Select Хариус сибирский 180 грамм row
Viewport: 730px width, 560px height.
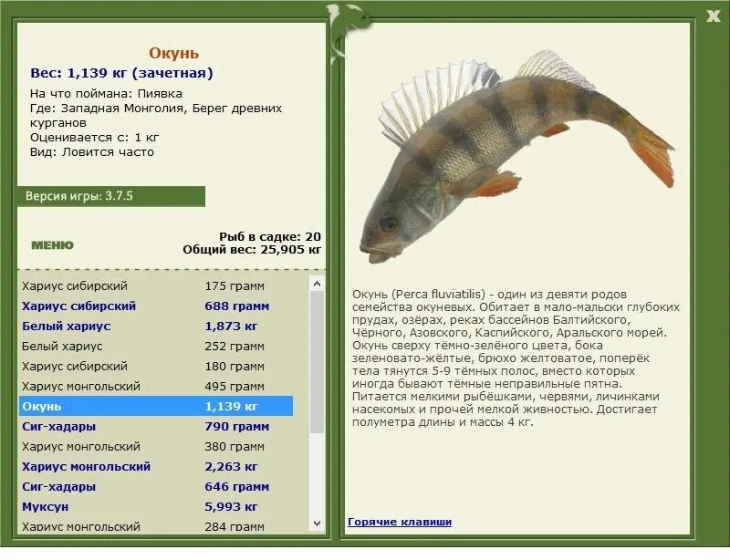point(156,366)
